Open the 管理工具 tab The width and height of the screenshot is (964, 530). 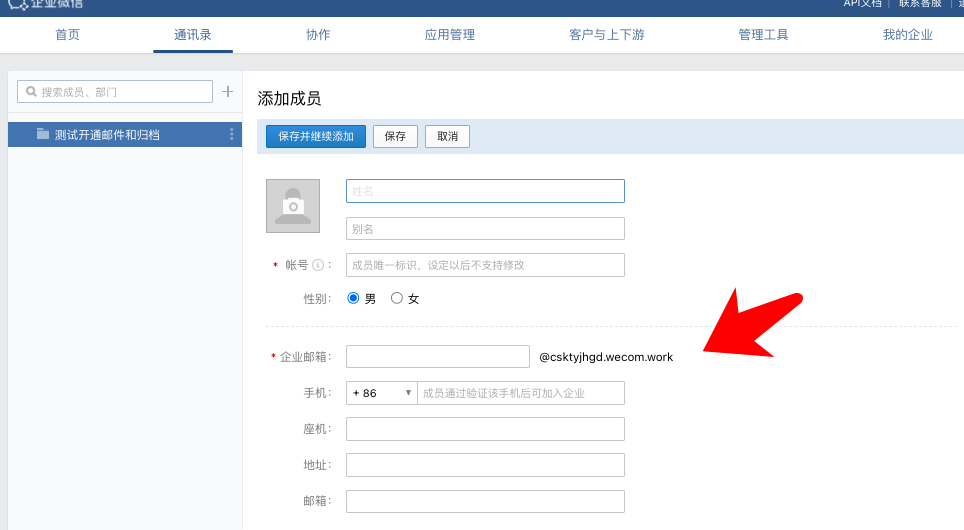coord(764,35)
